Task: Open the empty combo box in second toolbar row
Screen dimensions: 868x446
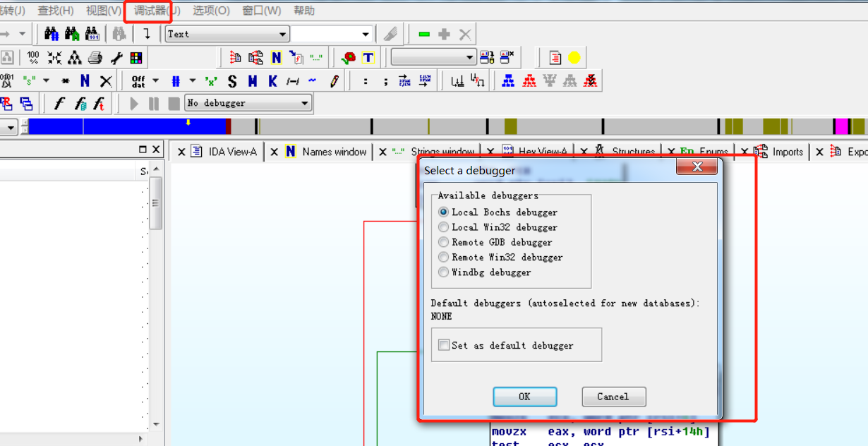Action: (434, 57)
